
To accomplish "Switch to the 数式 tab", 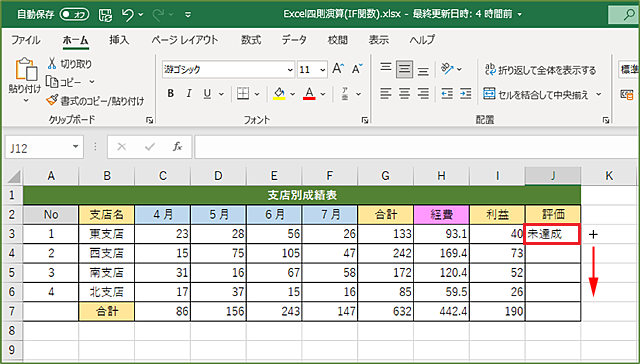I will 251,40.
